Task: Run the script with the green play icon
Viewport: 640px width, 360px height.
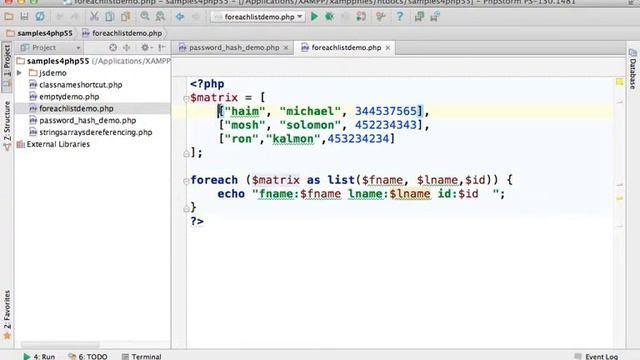Action: point(314,17)
